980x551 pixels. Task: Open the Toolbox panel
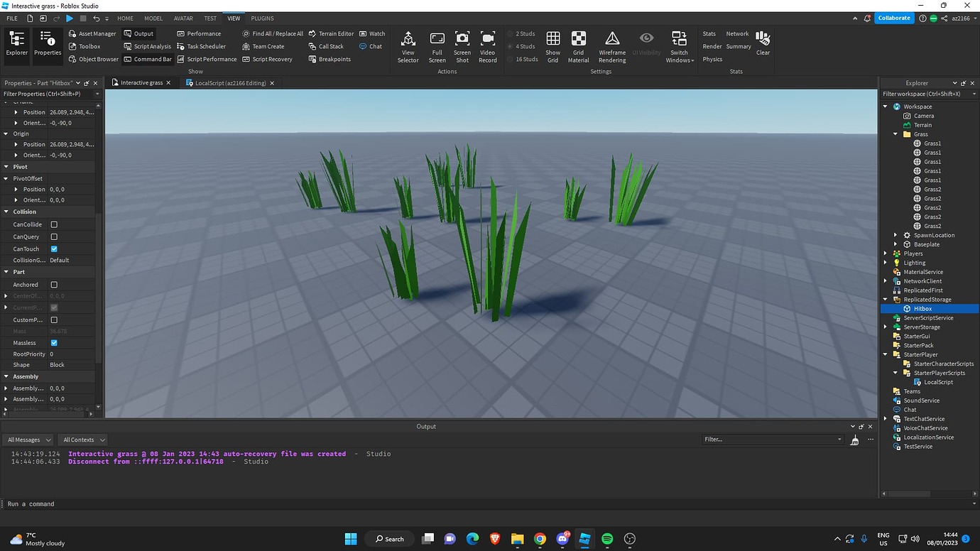[87, 46]
